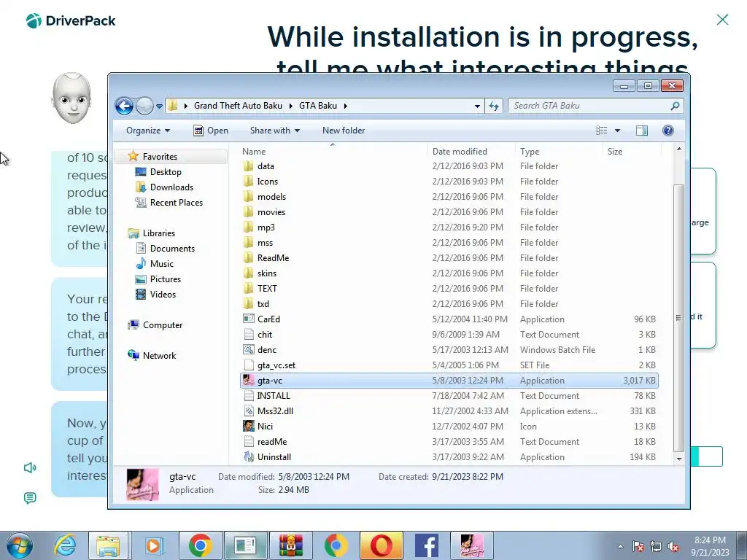Open the Windows Start button

20,545
